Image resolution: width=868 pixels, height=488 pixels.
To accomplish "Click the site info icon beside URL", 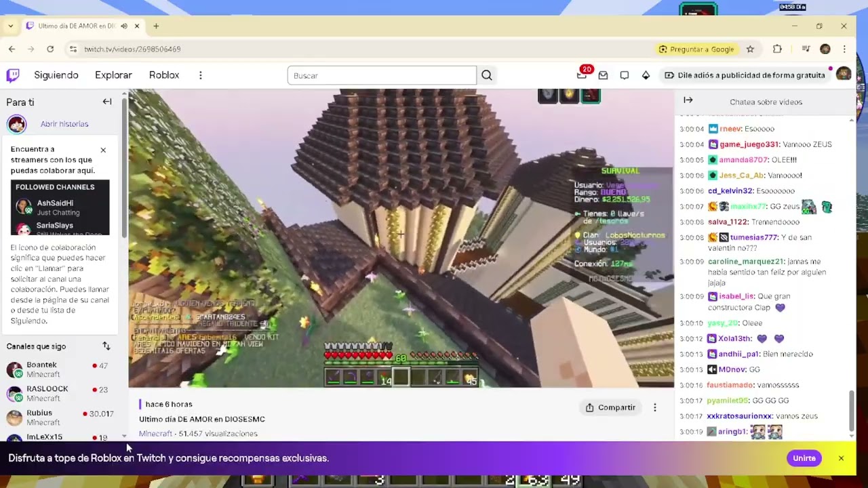I will [73, 49].
